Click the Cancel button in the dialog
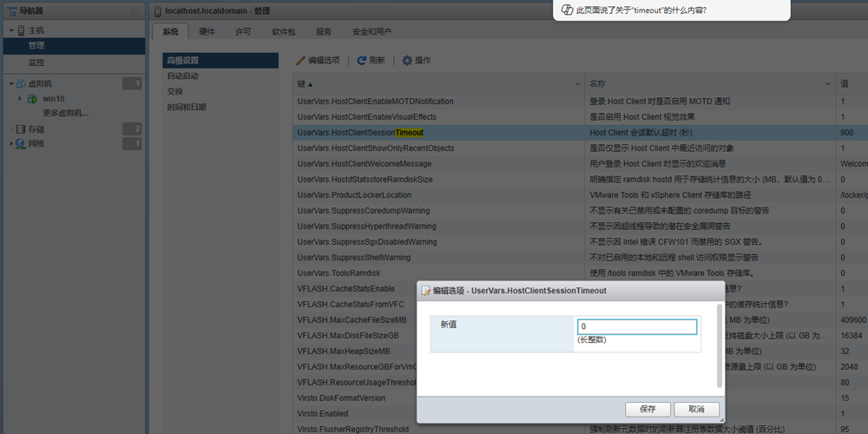The height and width of the screenshot is (434, 868). pyautogui.click(x=696, y=409)
